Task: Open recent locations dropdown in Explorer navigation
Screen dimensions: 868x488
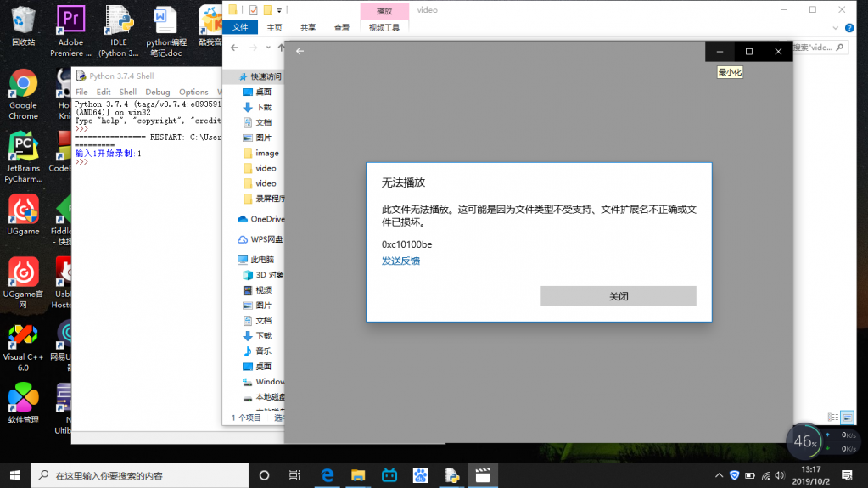Action: [269, 48]
